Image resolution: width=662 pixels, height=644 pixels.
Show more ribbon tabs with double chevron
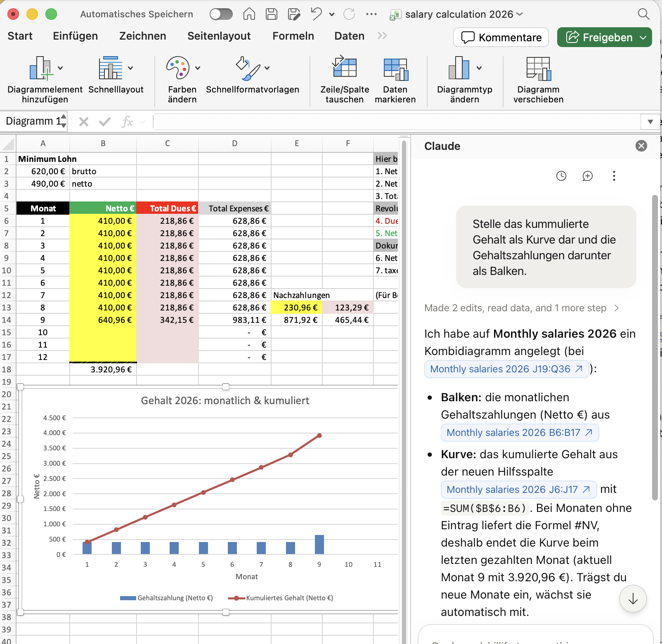[382, 36]
